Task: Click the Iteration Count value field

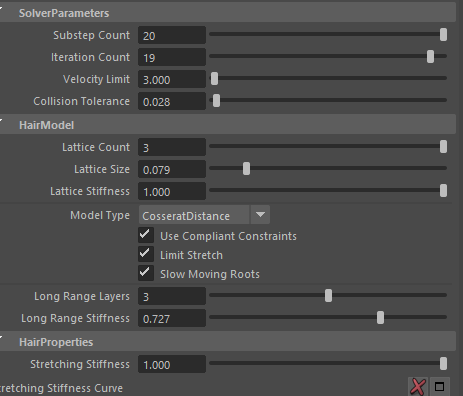Action: tap(172, 57)
